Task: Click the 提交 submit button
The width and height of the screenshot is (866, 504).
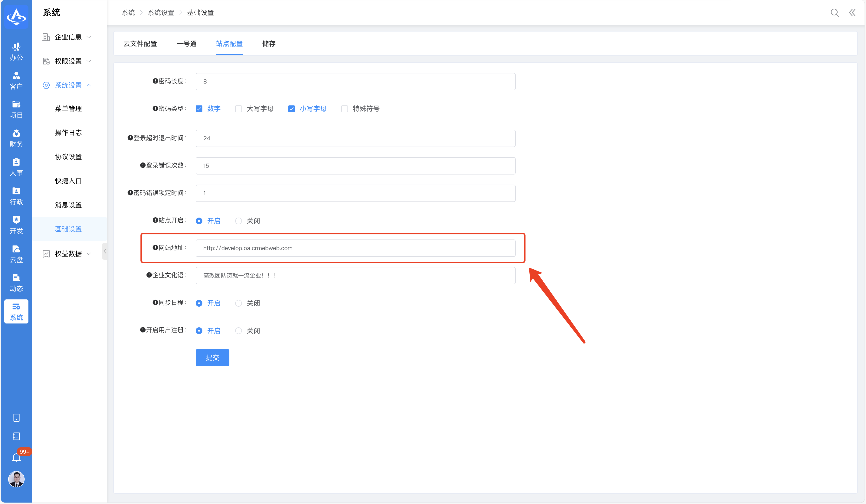Action: pyautogui.click(x=212, y=357)
